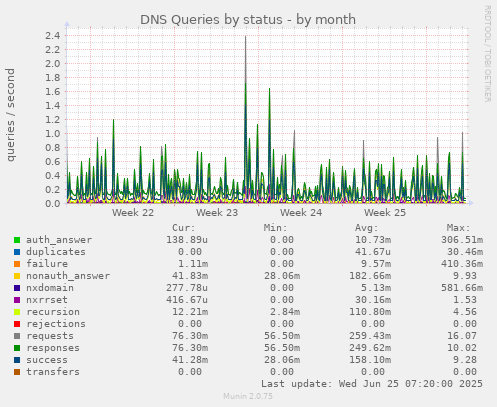Click the 'Munin 2.0.75' footer text
Image resolution: width=497 pixels, height=407 pixels.
click(x=248, y=396)
